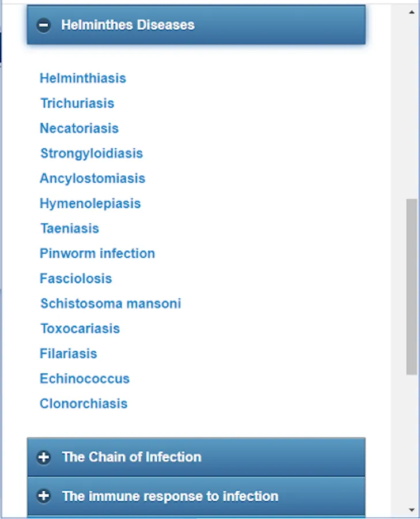Image resolution: width=420 pixels, height=519 pixels.
Task: Click the Helminthes Diseases accordion header
Action: tap(196, 25)
